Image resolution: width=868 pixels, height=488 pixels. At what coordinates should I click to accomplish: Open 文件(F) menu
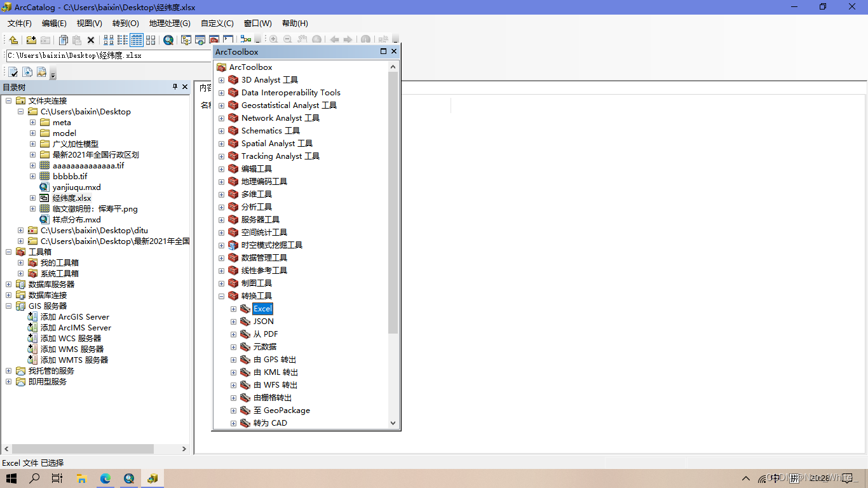tap(20, 24)
